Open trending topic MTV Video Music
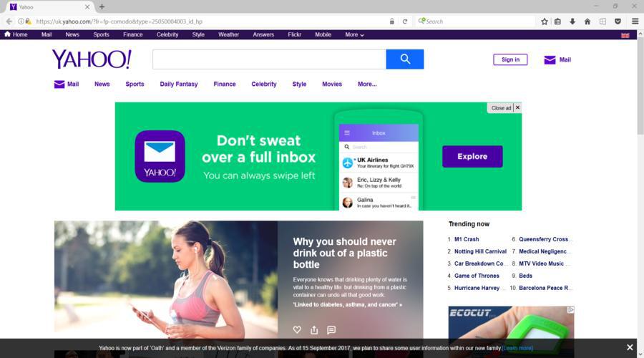Image resolution: width=644 pixels, height=358 pixels. tap(541, 263)
